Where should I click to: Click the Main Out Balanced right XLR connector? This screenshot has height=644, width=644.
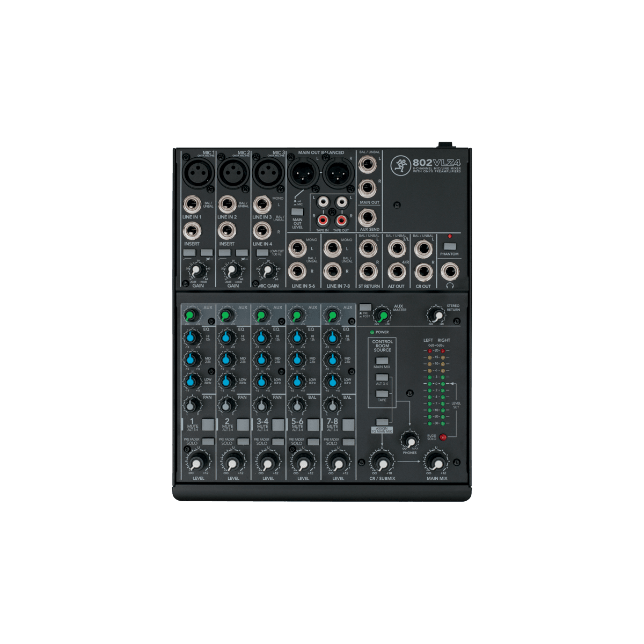339,174
